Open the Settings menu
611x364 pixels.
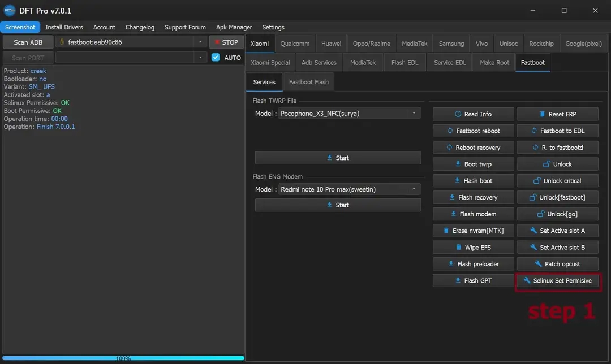pyautogui.click(x=273, y=27)
